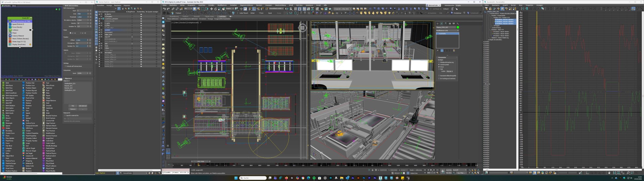Expand the Hallen_Kran layer
The width and height of the screenshot is (644, 181).
click(99, 35)
